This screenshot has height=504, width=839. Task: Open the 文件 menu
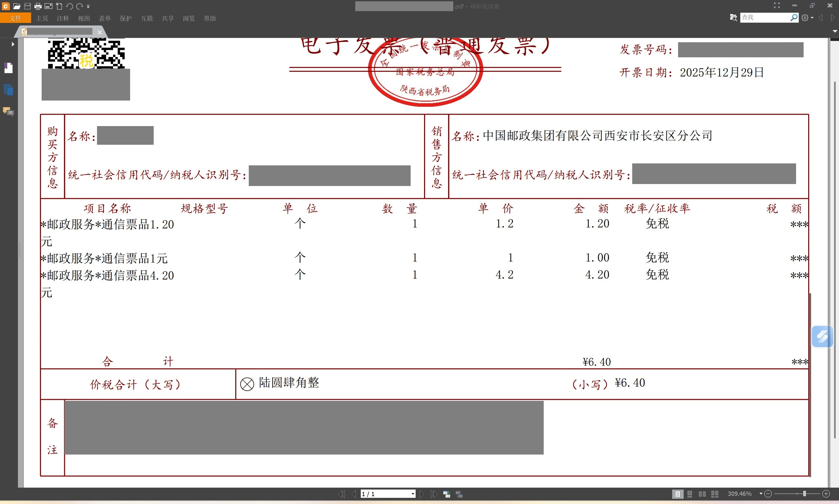pos(16,18)
